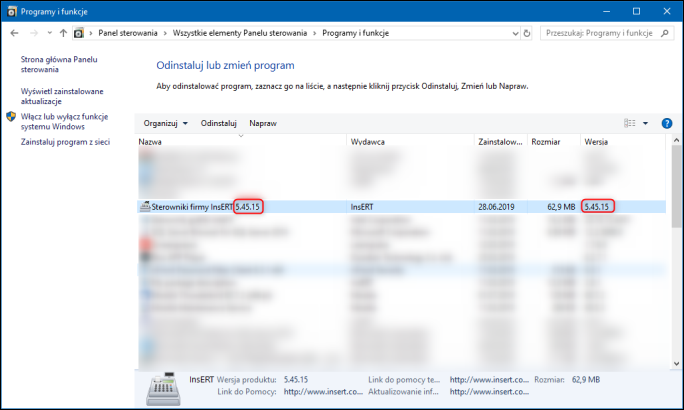Go forward using the forward arrow

[x=34, y=33]
